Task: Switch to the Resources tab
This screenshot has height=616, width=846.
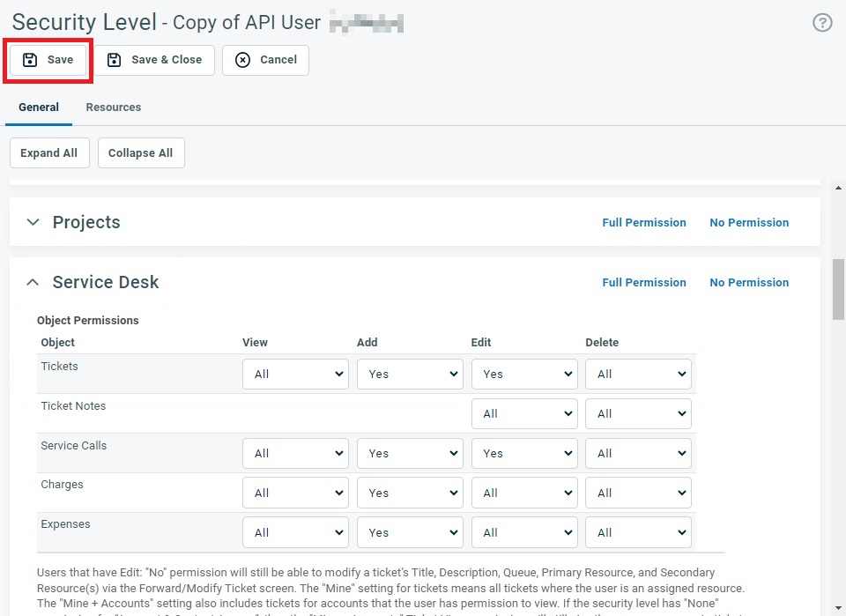Action: click(113, 108)
